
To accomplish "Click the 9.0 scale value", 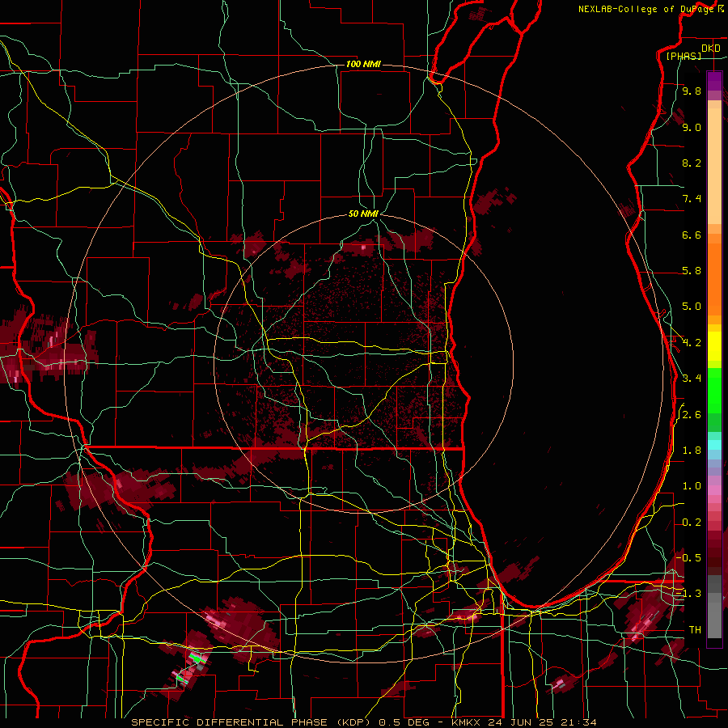I will coord(692,127).
